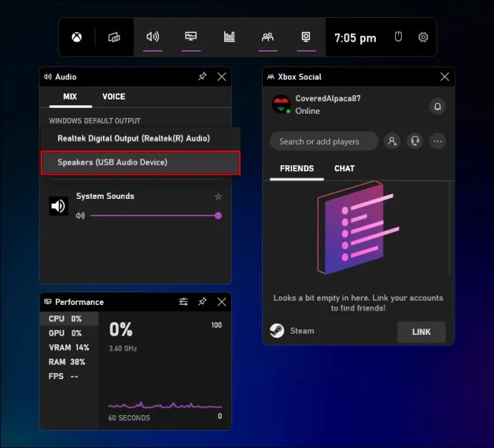Image resolution: width=494 pixels, height=448 pixels.
Task: Enable click-through mouse icon
Action: coord(398,36)
